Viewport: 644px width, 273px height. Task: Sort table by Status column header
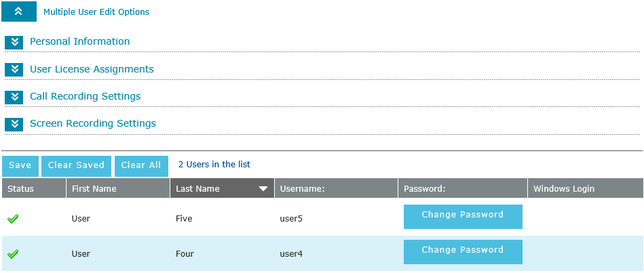point(20,188)
